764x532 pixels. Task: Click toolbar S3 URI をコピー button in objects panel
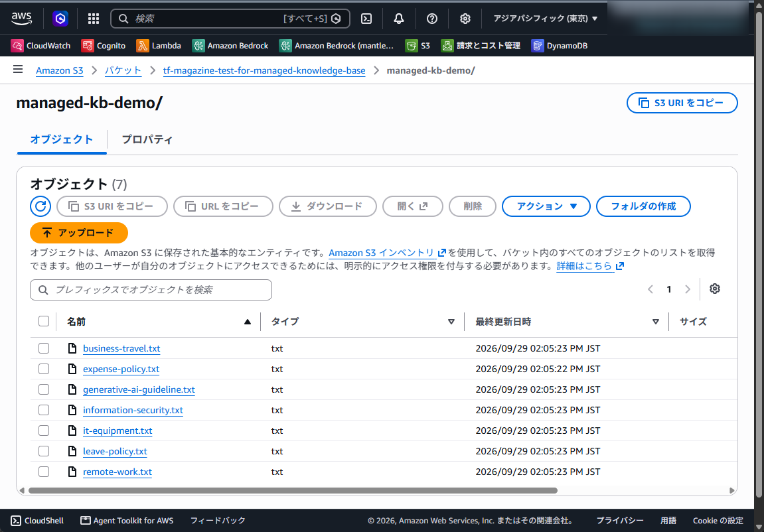click(112, 206)
